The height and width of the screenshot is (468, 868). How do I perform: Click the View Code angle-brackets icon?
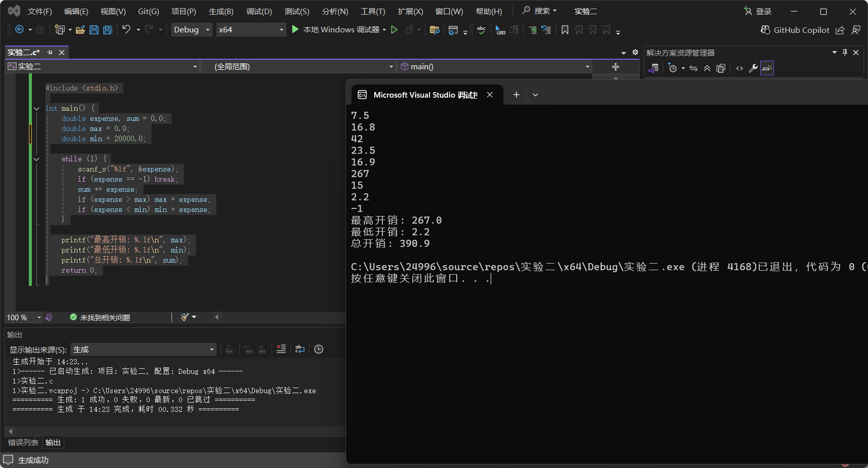740,68
